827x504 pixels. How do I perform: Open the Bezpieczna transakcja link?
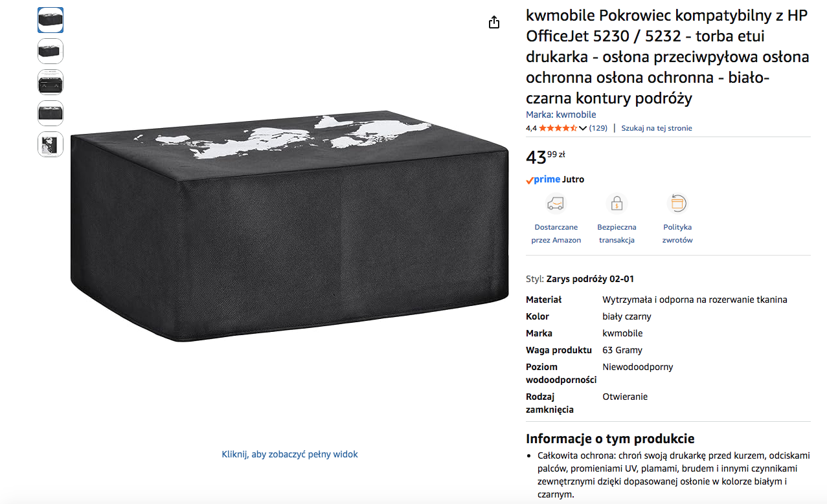tap(617, 234)
